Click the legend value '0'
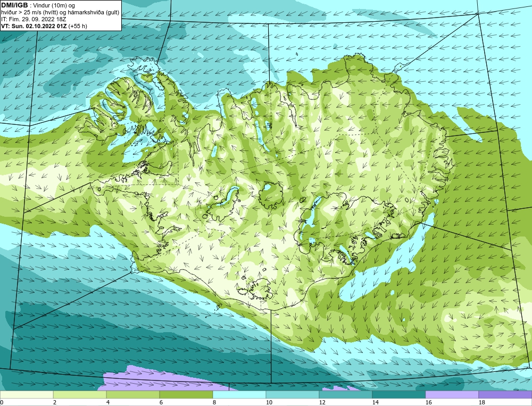 tap(2, 402)
